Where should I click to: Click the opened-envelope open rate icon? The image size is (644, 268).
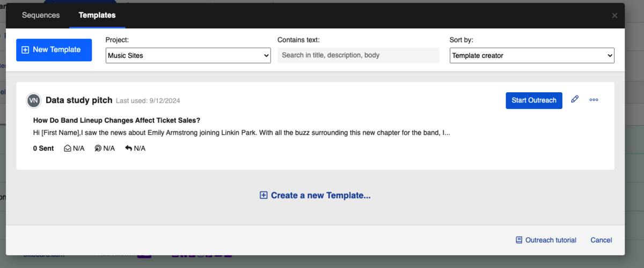coord(68,148)
